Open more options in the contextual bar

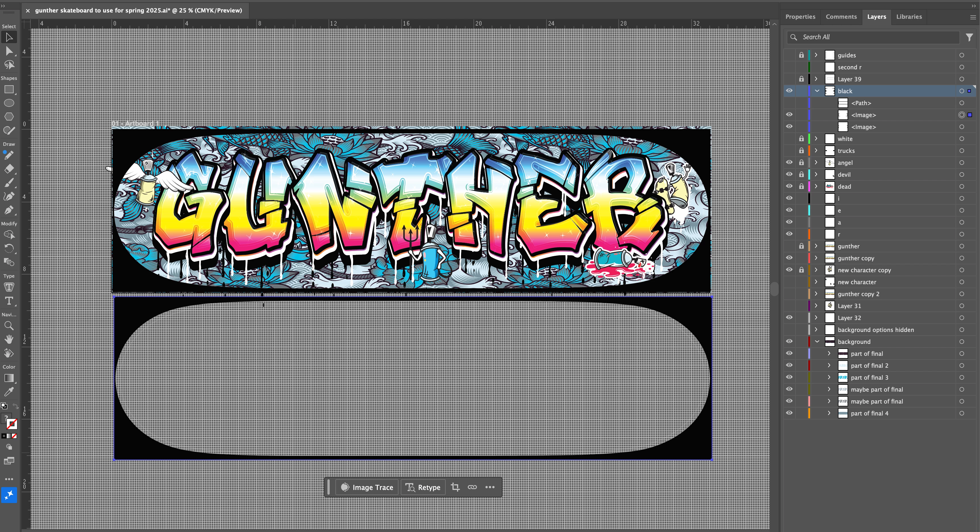coord(490,487)
